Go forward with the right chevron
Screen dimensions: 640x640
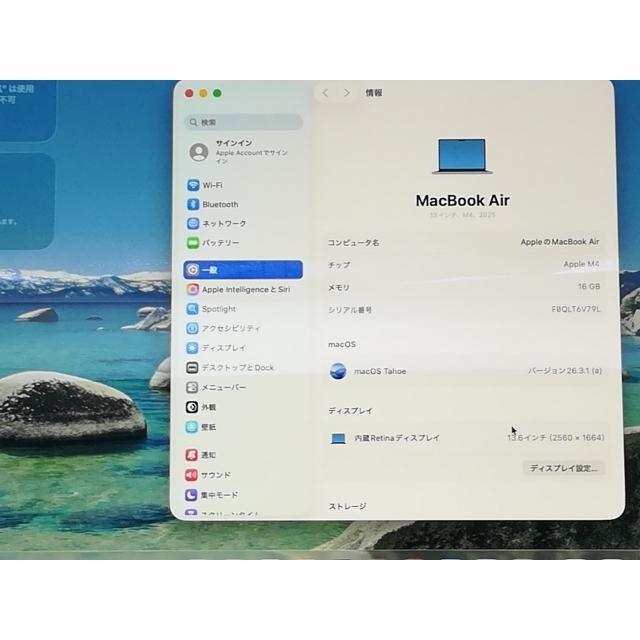click(x=347, y=93)
